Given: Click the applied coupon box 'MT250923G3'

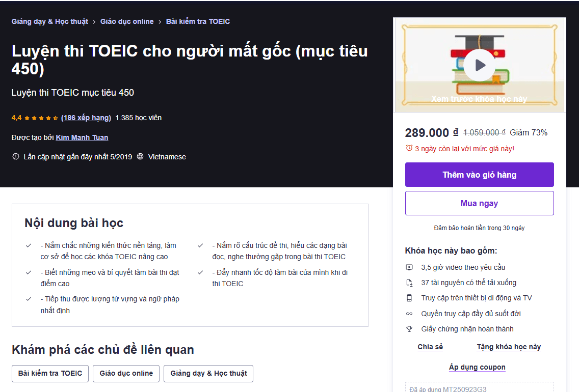Looking at the screenshot, I should [x=479, y=387].
